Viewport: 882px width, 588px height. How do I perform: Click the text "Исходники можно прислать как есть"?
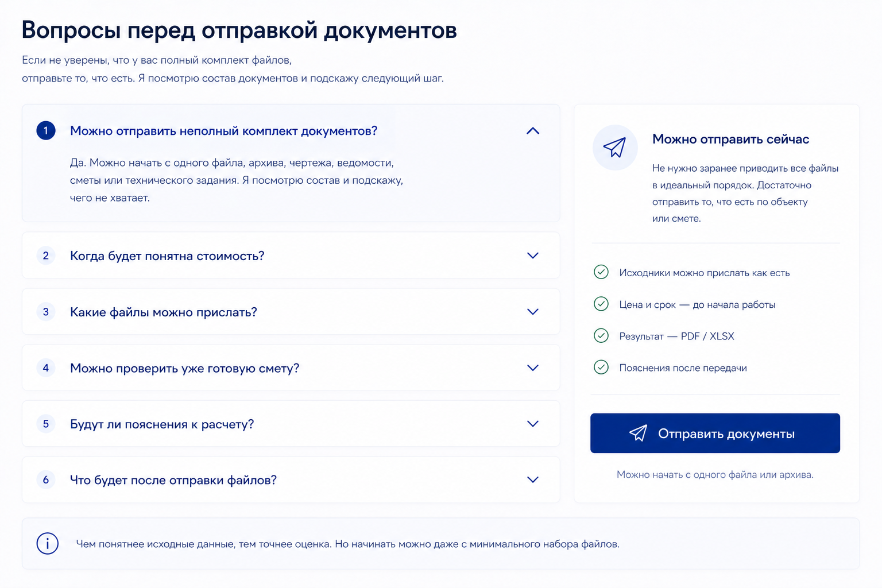705,273
